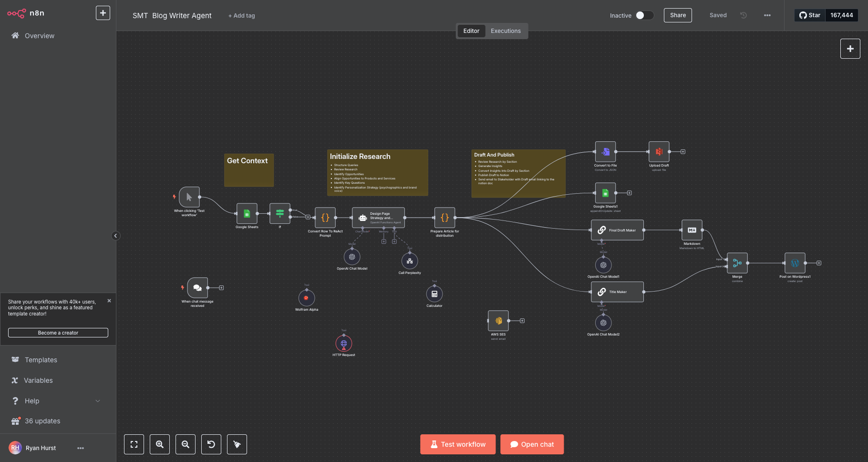This screenshot has height=462, width=868.
Task: Select the Calculator tool node
Action: [x=434, y=294]
